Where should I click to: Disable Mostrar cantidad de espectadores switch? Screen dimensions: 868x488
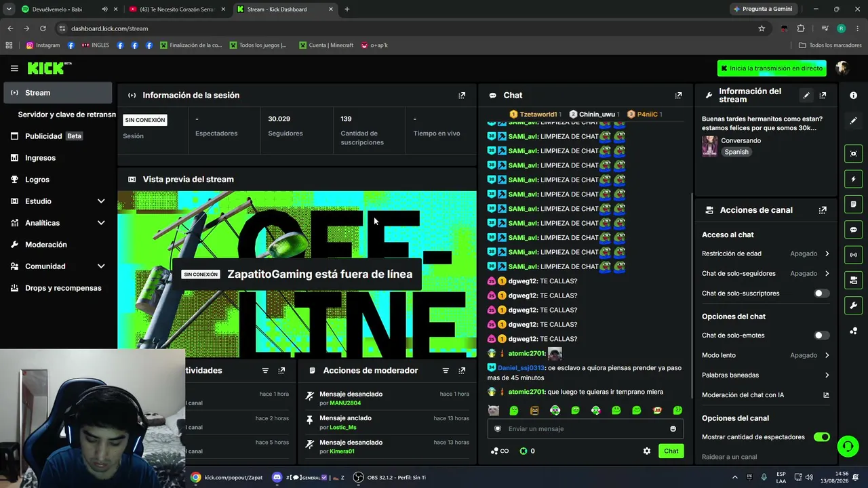pos(821,437)
